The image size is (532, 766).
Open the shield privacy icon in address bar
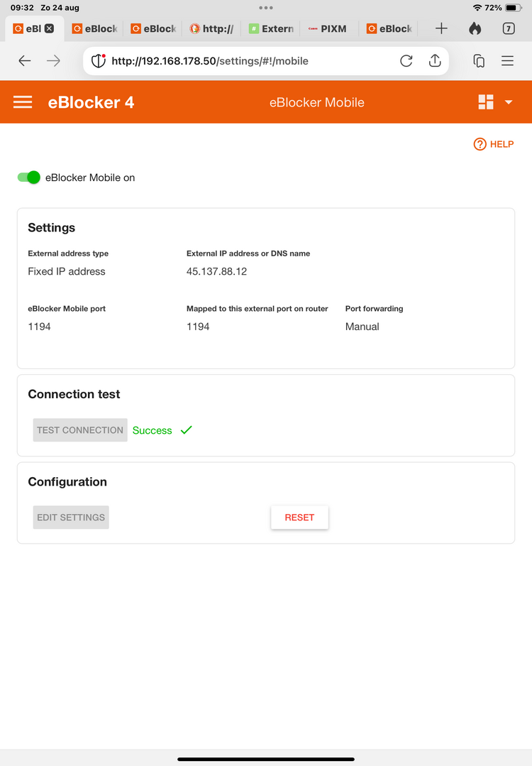click(99, 60)
